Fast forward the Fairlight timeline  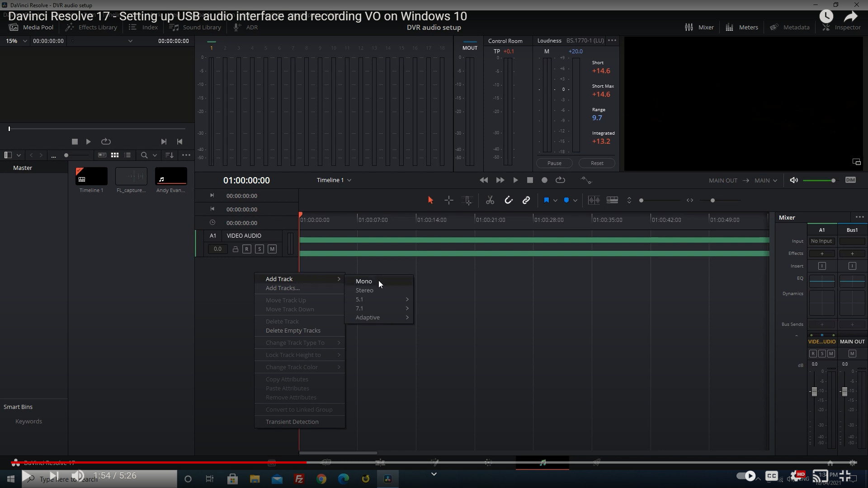click(500, 180)
